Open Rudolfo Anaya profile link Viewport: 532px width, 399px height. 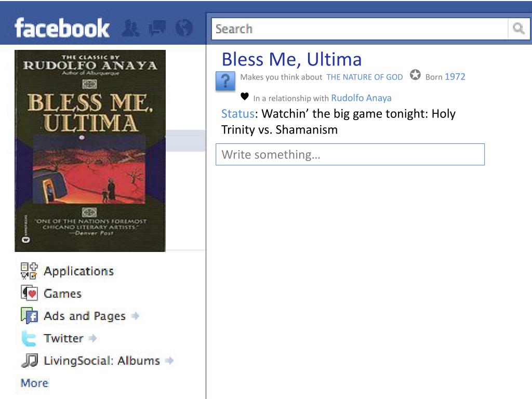362,98
